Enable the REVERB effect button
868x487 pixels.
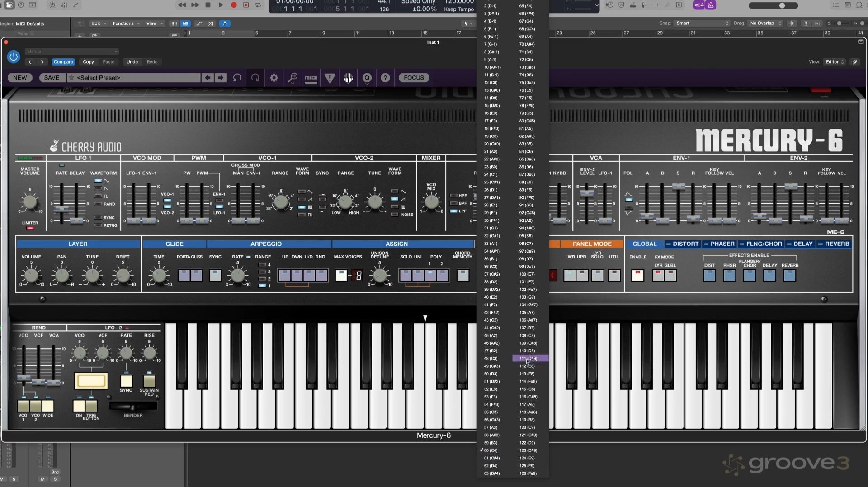(789, 275)
